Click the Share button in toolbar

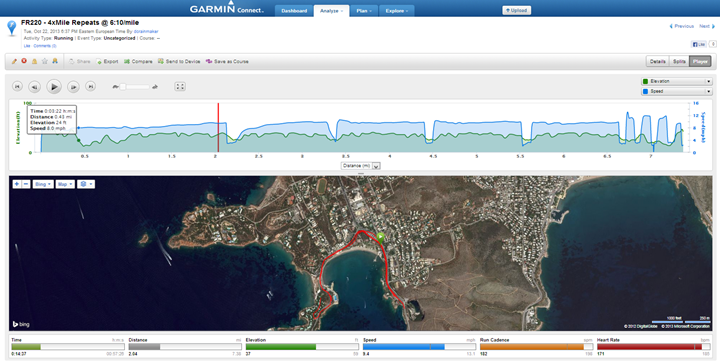point(79,61)
